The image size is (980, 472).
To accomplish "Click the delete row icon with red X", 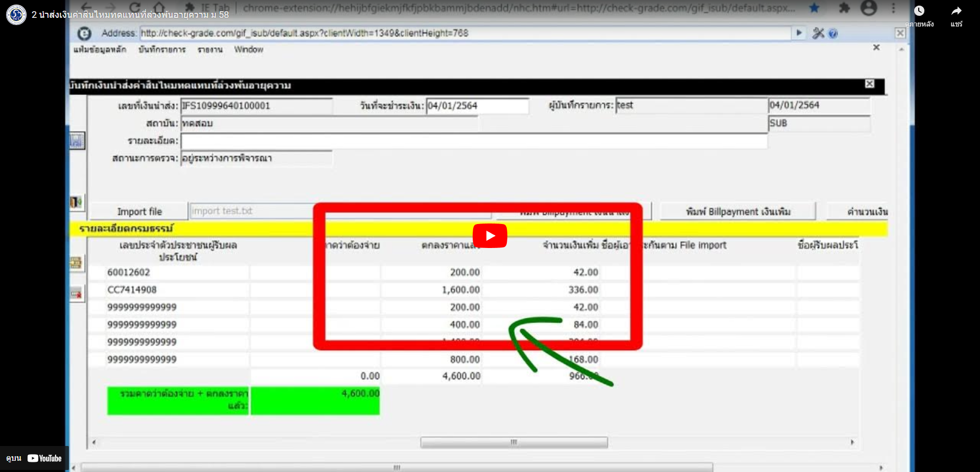I will click(77, 293).
